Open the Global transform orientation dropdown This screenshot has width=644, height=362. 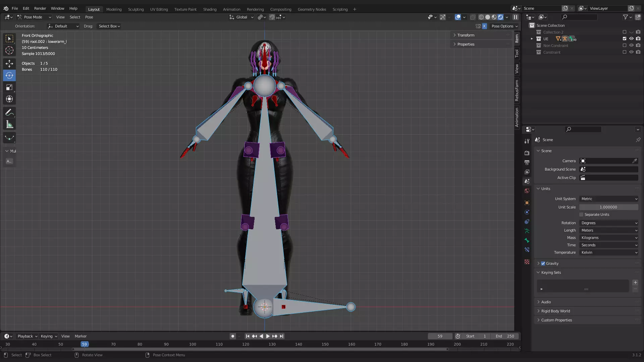coord(241,17)
